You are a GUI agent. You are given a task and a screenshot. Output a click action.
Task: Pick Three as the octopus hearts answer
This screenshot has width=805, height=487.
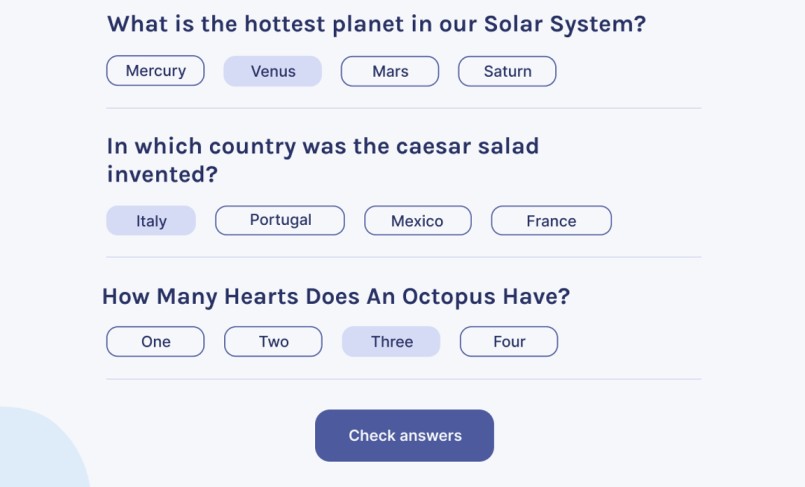[391, 341]
